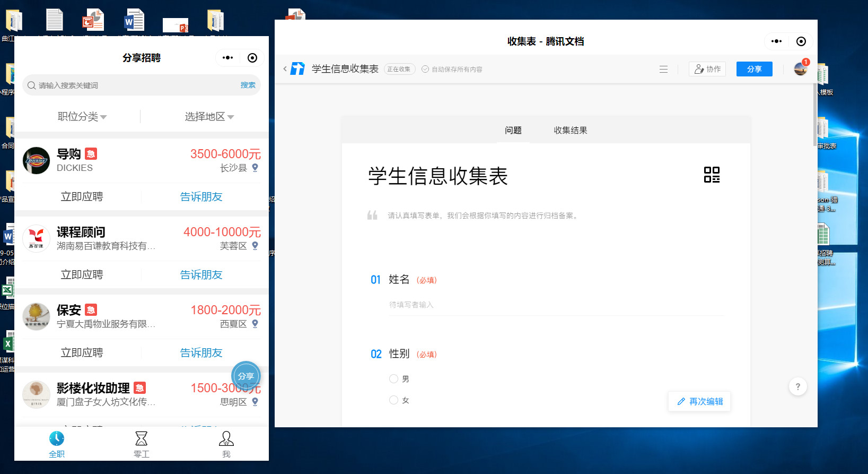
Task: Click the QR code icon beside form title
Action: click(x=712, y=175)
